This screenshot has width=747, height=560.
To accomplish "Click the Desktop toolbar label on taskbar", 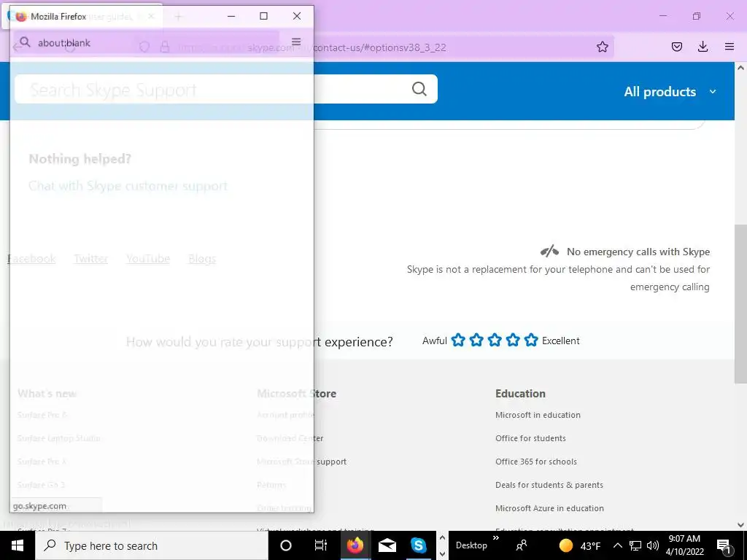I will 472,545.
